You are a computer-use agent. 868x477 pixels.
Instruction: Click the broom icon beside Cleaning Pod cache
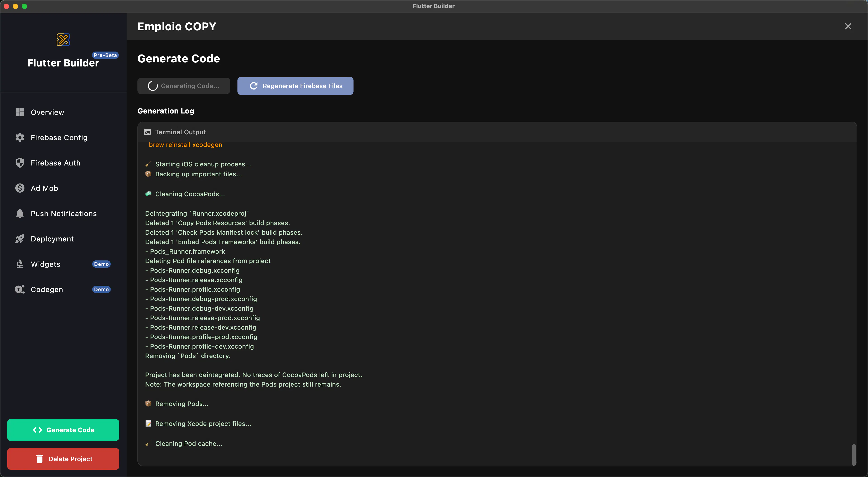(148, 444)
